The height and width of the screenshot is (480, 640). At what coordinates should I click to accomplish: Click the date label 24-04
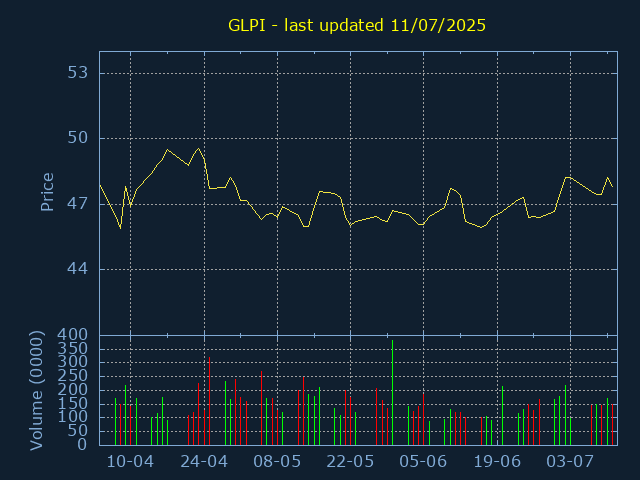pos(204,462)
